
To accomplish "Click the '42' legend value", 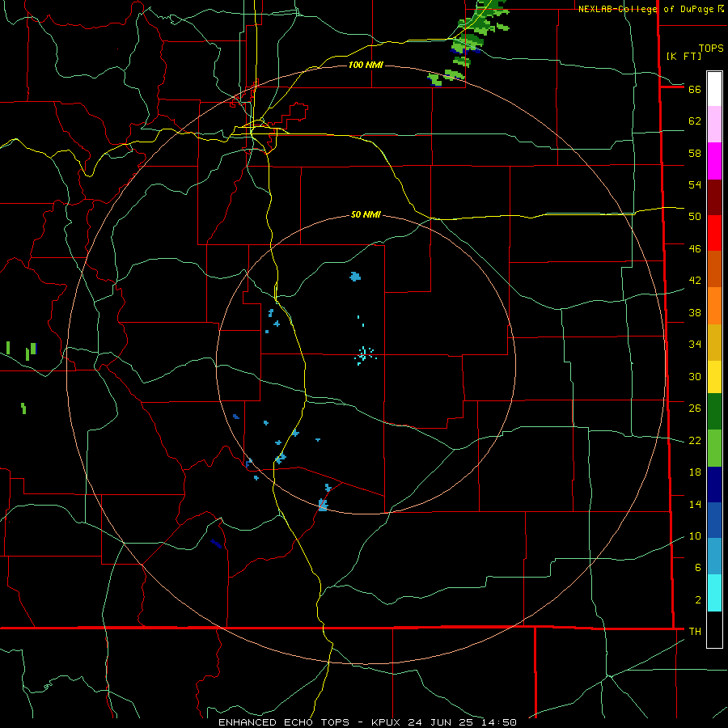I will pyautogui.click(x=695, y=281).
